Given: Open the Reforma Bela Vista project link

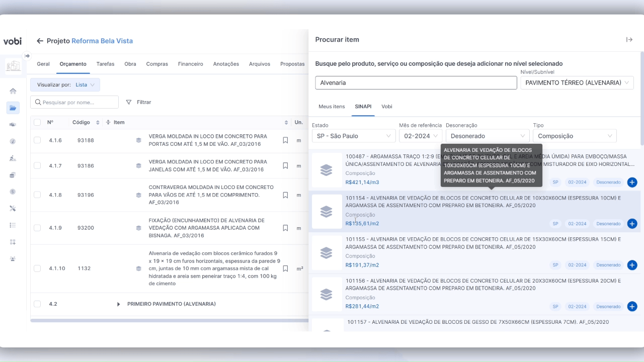Looking at the screenshot, I should 102,41.
